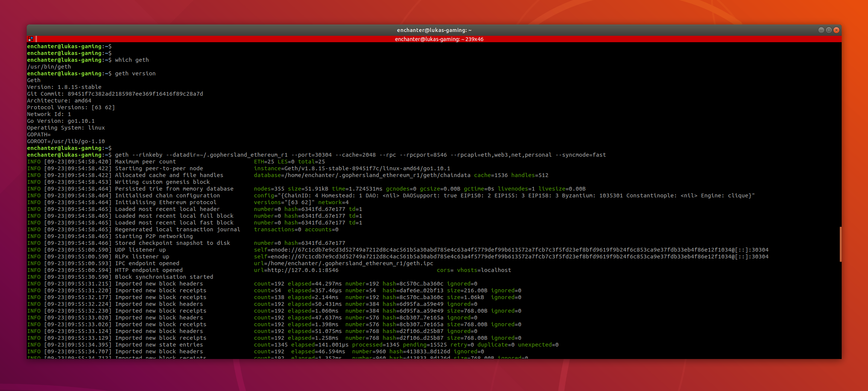Click the 'Maximum peer count' log message
This screenshot has height=391, width=868.
pos(146,162)
